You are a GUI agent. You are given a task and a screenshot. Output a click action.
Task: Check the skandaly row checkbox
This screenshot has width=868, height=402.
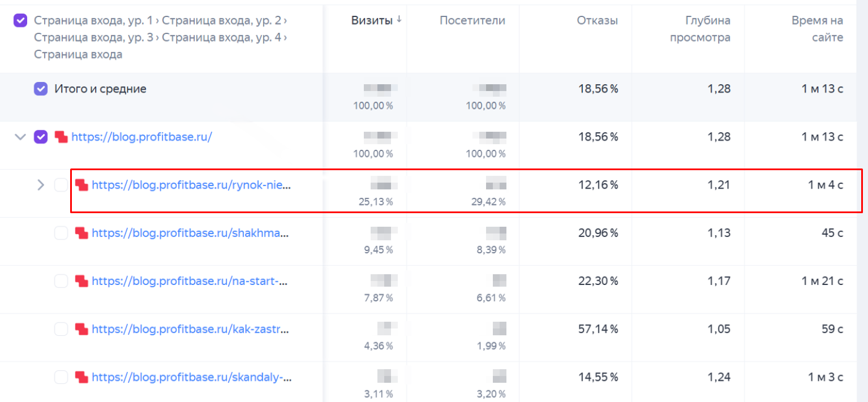click(61, 377)
